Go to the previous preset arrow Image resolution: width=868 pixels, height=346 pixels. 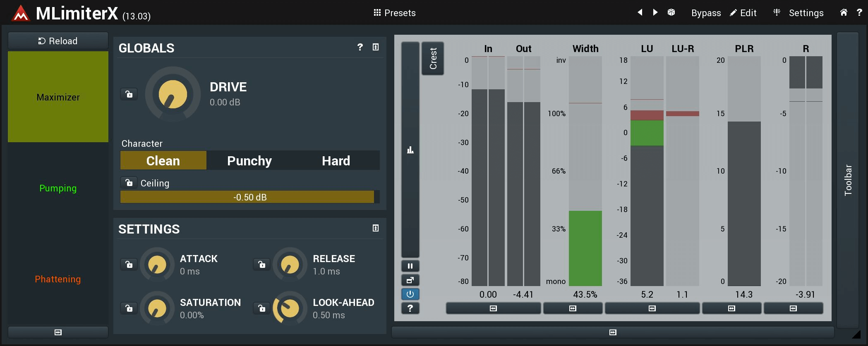640,12
